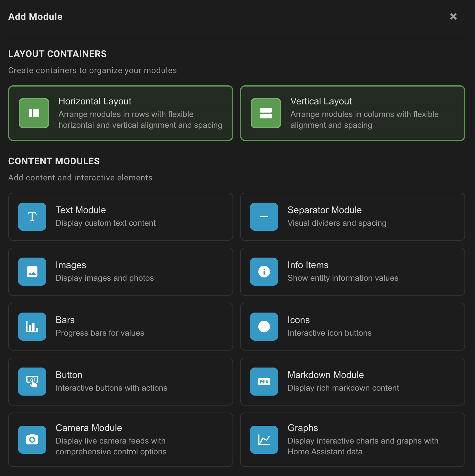Click the Separator Module icon
Viewport: 475px width, 476px height.
click(x=264, y=217)
